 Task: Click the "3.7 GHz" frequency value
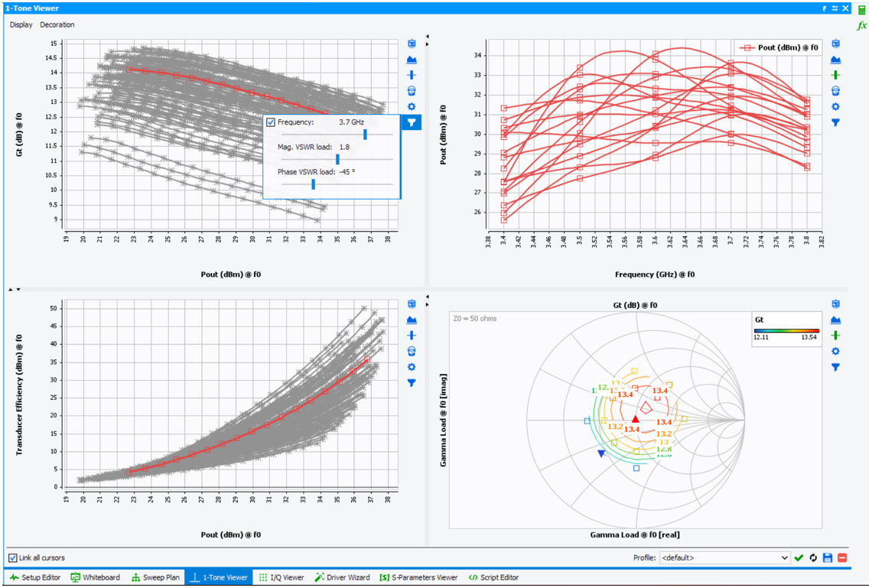(351, 122)
